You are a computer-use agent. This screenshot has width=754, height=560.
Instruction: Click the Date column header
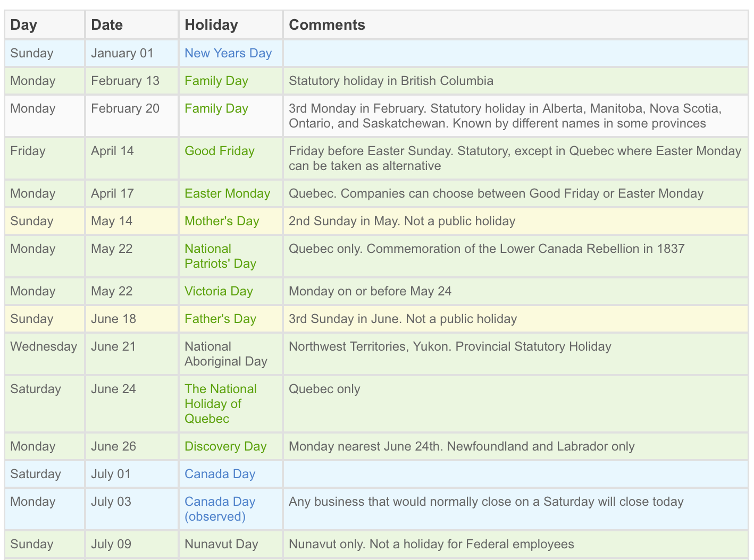coord(107,25)
